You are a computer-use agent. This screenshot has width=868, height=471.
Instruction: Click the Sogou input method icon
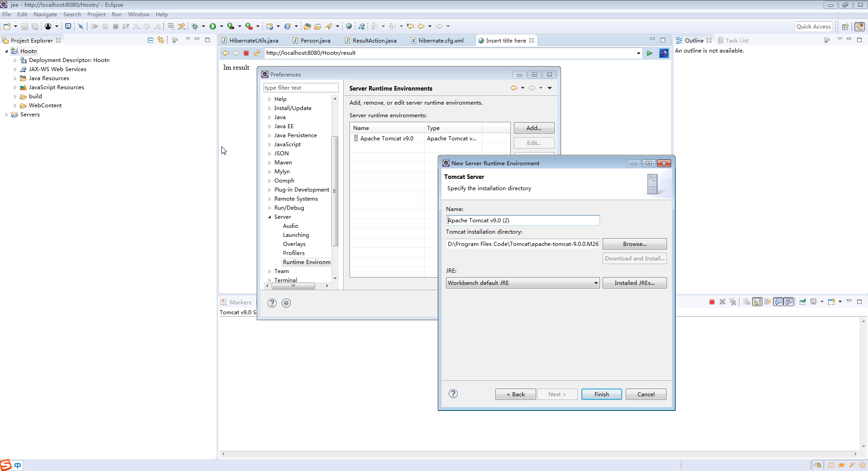click(5, 465)
